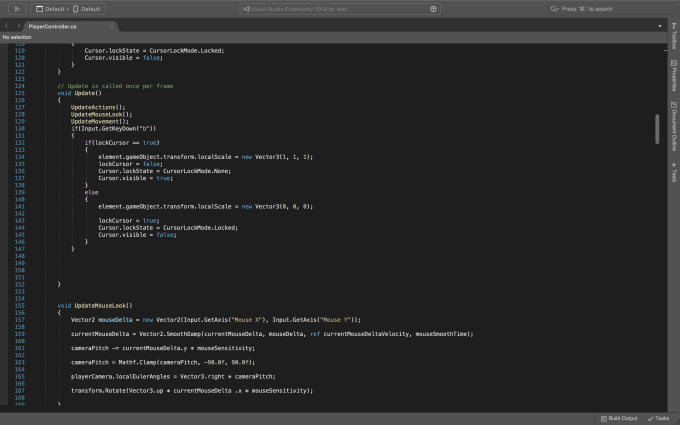
Task: Click the CursorLockMode.Locked line 119
Action: (x=154, y=51)
